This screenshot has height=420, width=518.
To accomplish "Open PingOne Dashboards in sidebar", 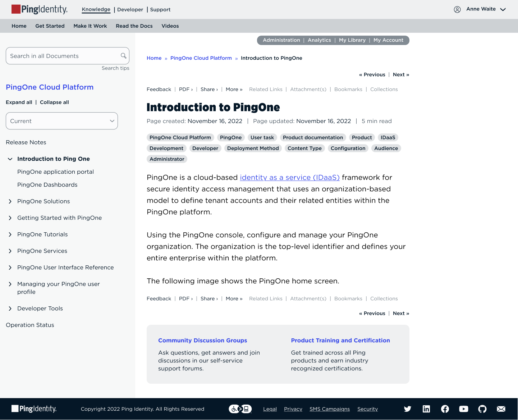I will point(47,185).
